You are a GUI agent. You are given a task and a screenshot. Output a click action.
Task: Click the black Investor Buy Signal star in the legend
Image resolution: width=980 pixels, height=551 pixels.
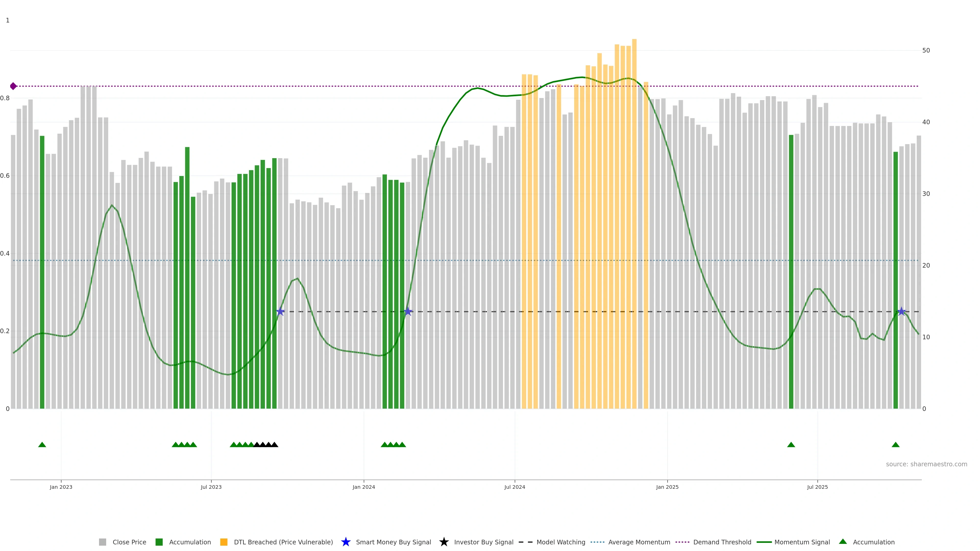tap(444, 542)
